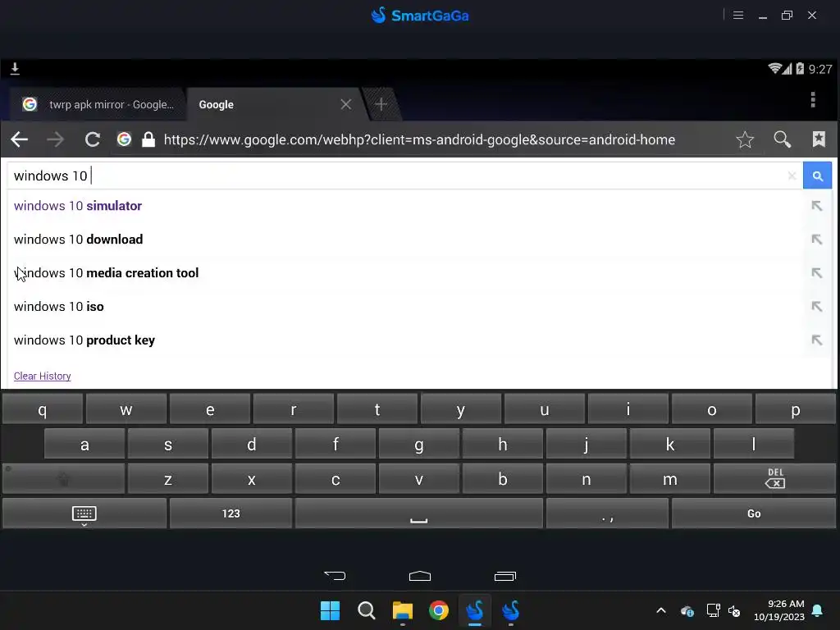This screenshot has width=840, height=630.
Task: Tap the z key on keyboard
Action: point(168,478)
